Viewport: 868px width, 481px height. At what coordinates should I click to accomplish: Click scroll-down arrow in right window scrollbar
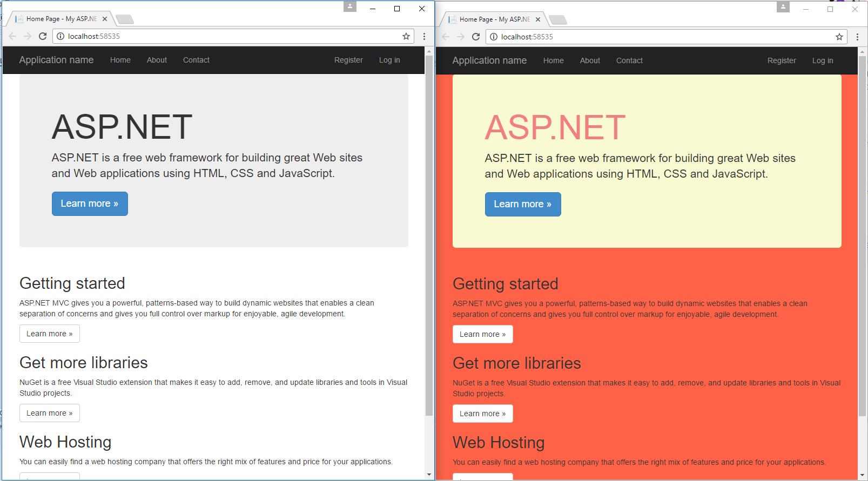point(863,476)
